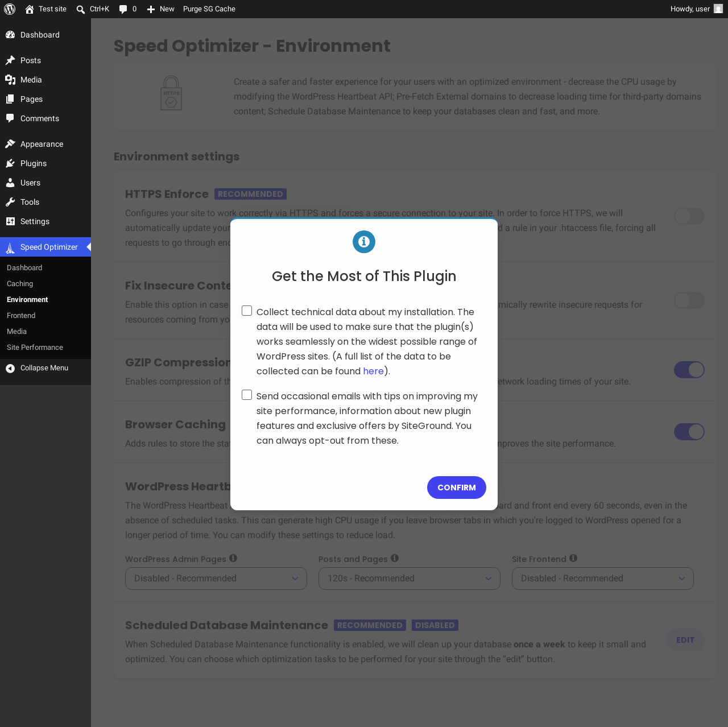Open the Test site home icon
Image resolution: width=728 pixels, height=727 pixels.
30,9
